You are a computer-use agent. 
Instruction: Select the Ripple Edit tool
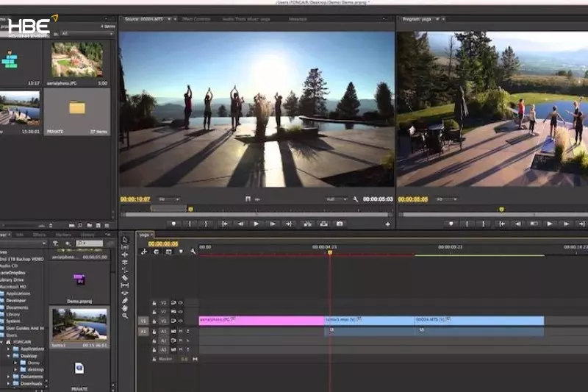(125, 254)
